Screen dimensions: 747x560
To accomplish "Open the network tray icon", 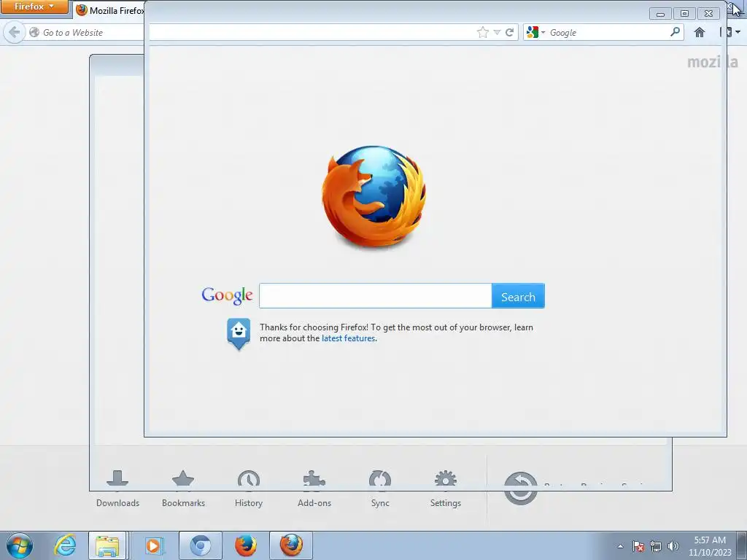I will click(x=656, y=546).
